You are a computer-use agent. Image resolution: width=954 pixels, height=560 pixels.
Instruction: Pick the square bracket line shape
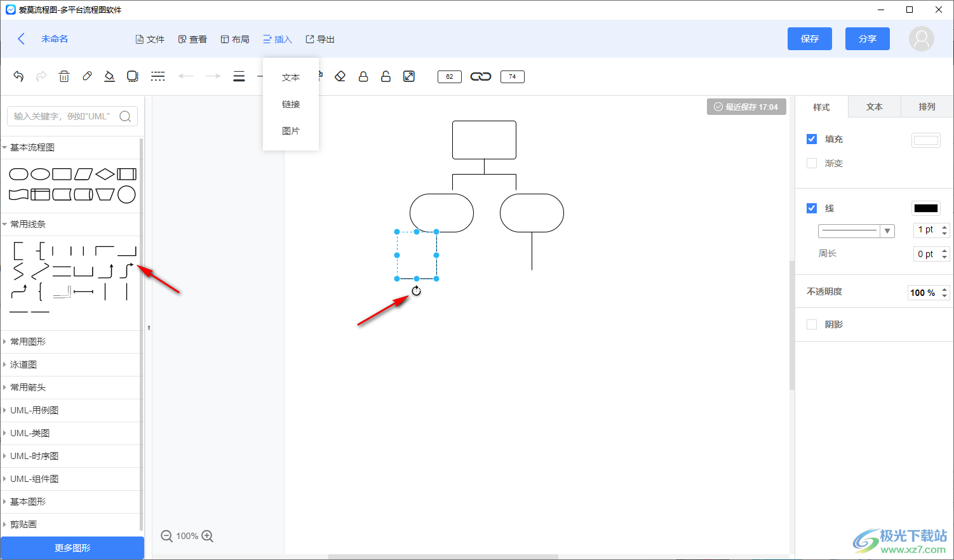pyautogui.click(x=18, y=251)
